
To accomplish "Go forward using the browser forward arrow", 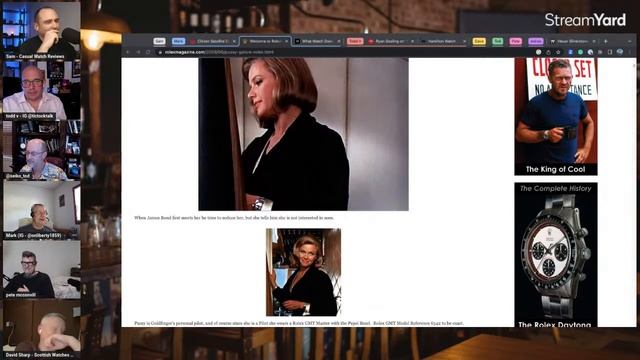I will [x=138, y=52].
